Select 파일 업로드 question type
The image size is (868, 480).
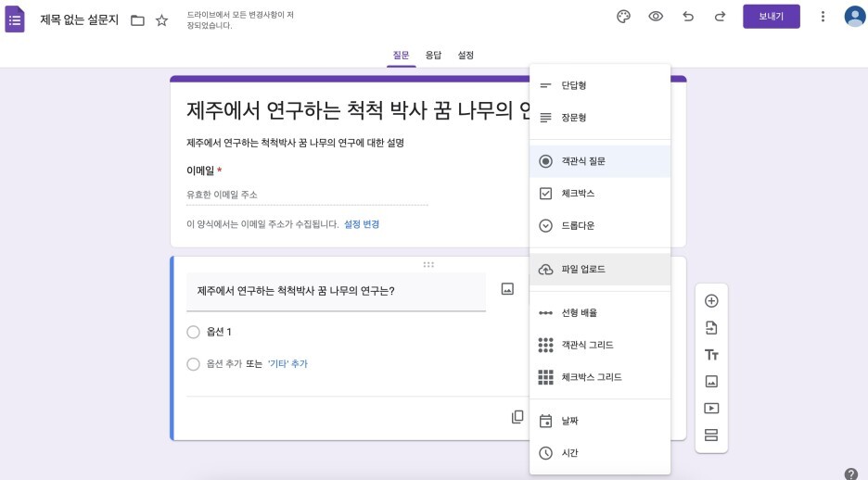[x=600, y=270]
